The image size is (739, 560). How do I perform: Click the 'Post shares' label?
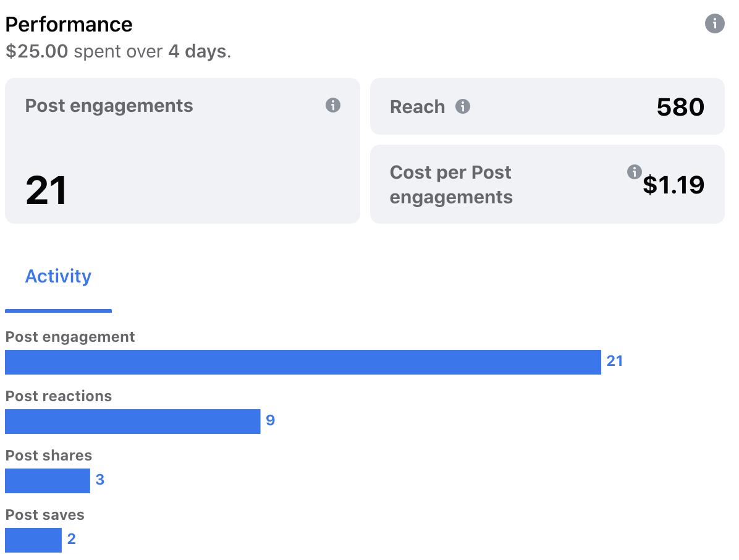(49, 456)
